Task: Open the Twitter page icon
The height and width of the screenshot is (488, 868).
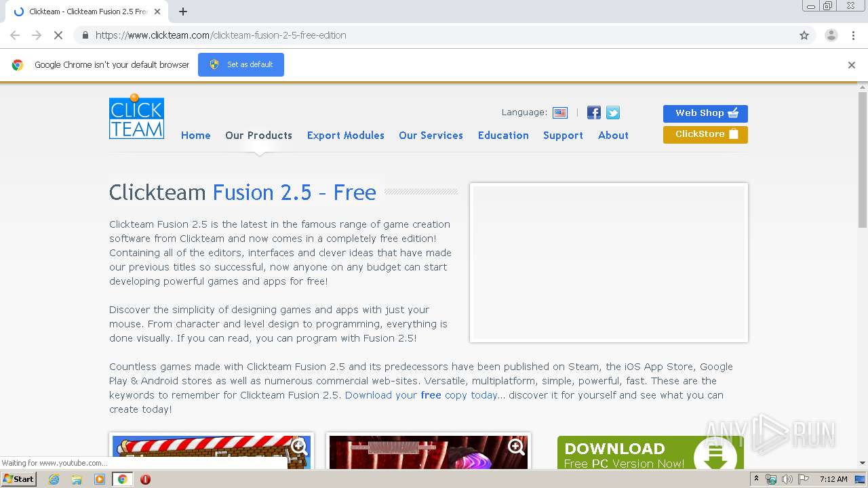Action: 613,113
